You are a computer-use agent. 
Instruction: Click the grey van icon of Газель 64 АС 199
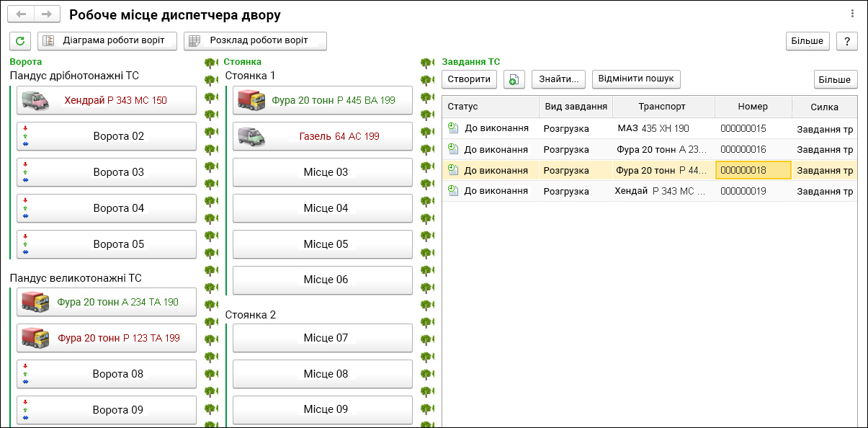point(251,136)
